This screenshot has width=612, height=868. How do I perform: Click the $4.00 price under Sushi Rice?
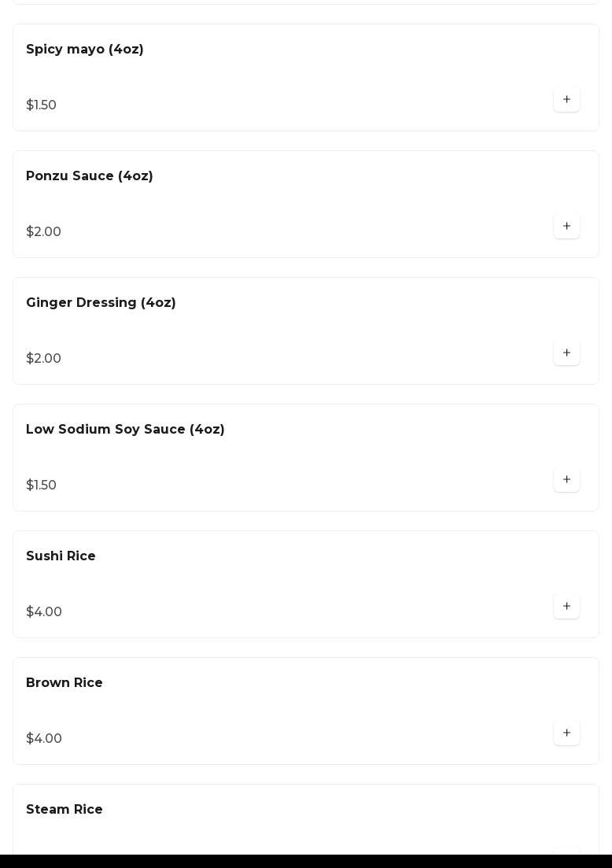click(x=44, y=612)
